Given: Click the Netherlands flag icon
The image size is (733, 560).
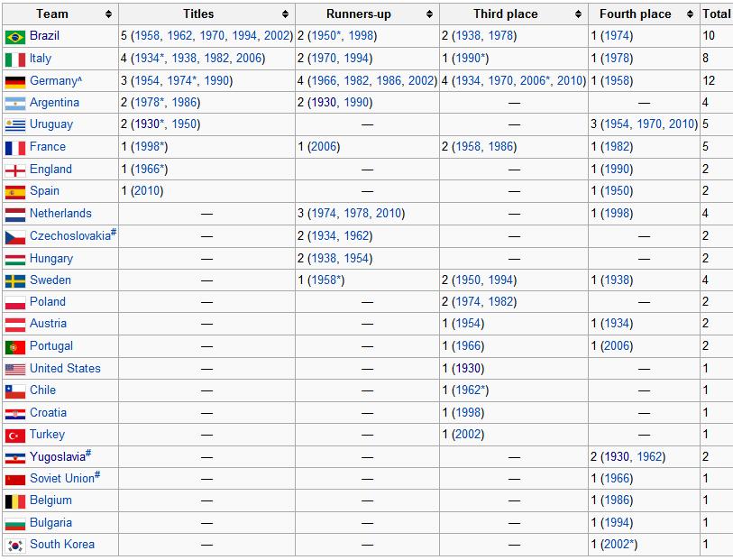Looking at the screenshot, I should point(15,215).
